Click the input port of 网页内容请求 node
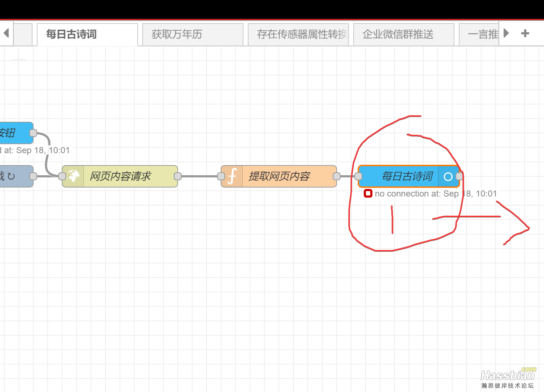 pos(62,176)
